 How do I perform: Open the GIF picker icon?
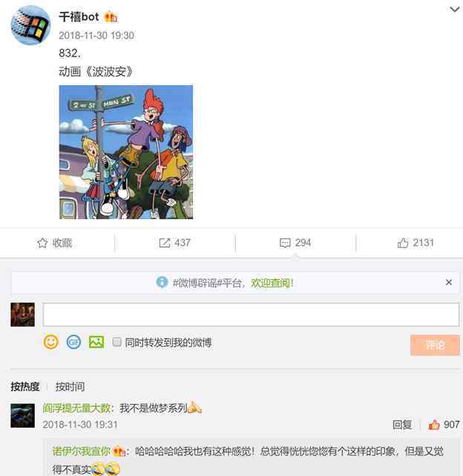[73, 342]
